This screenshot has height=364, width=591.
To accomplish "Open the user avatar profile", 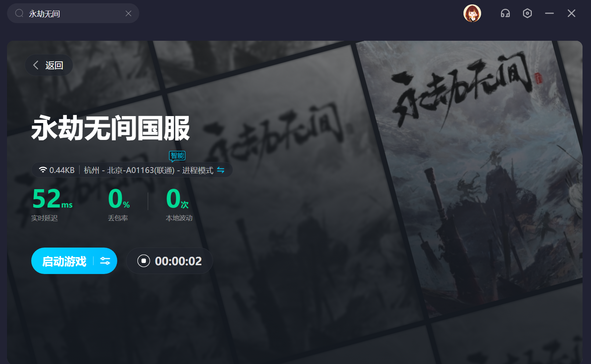I will (x=472, y=14).
